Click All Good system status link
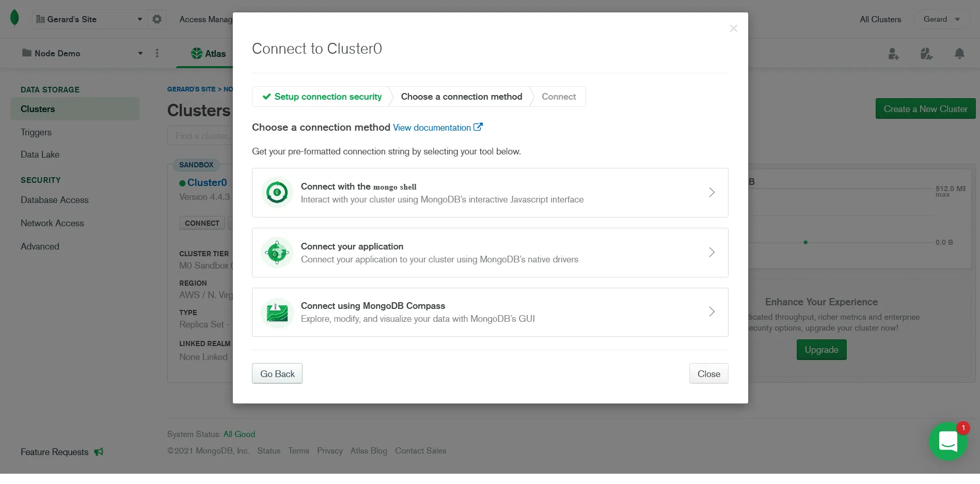 tap(239, 434)
